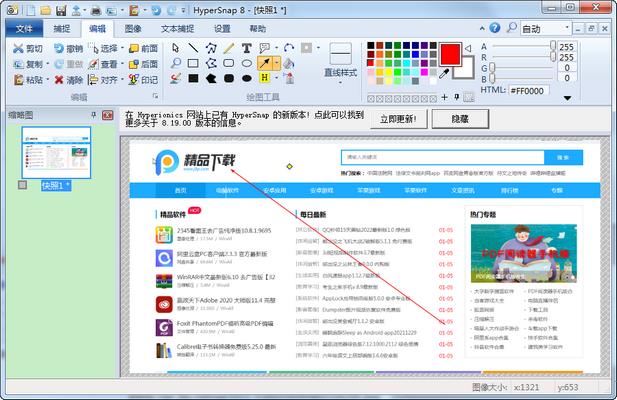The width and height of the screenshot is (617, 400).
Task: Select the arrow line drawing tool
Action: click(265, 63)
